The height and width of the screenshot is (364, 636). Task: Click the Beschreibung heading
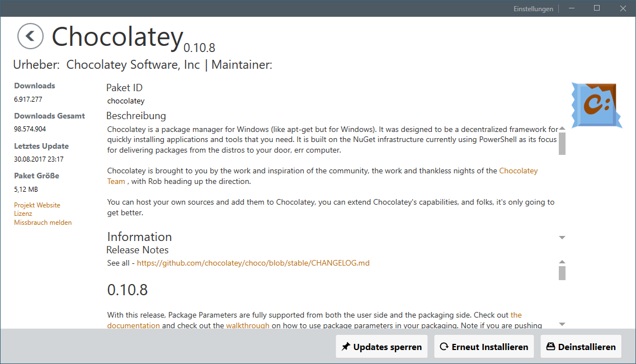(136, 116)
